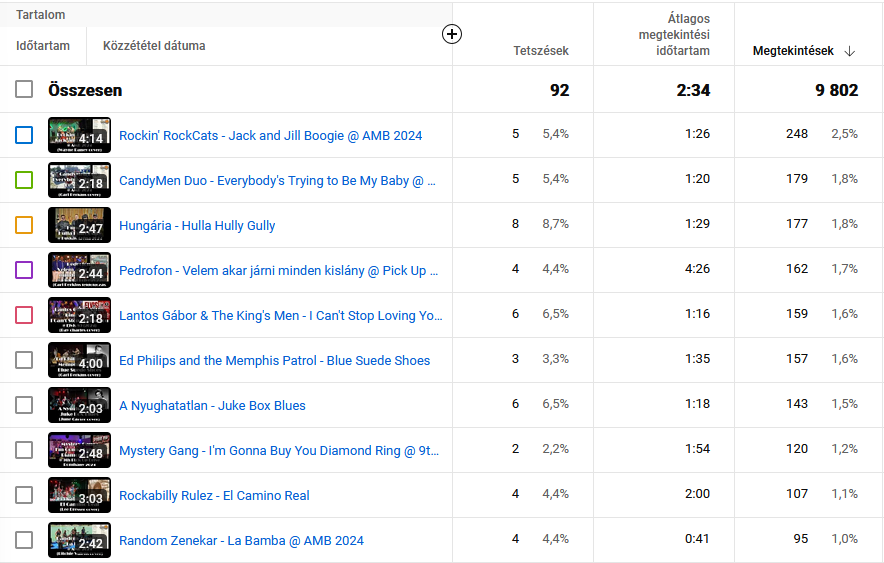The height and width of the screenshot is (563, 884).
Task: Sort by Megtekintések column header
Action: pos(792,51)
